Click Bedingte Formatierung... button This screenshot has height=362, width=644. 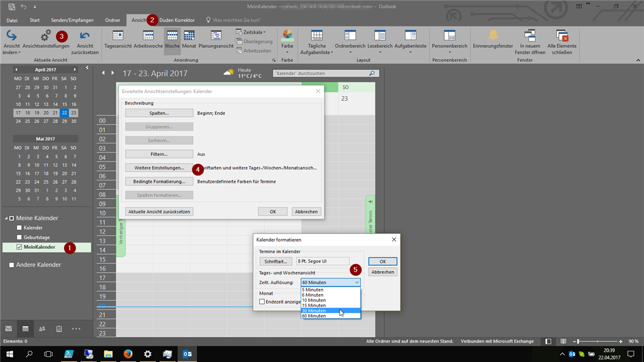(159, 182)
